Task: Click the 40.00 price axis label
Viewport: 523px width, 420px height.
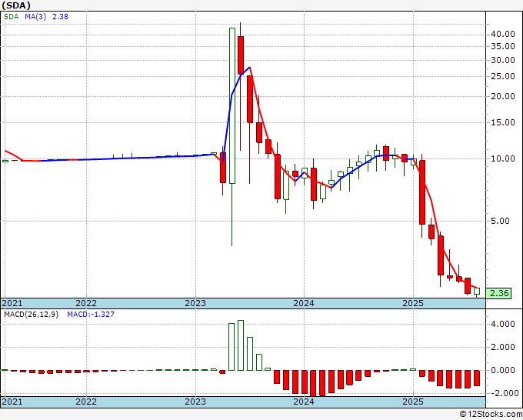Action: [503, 34]
